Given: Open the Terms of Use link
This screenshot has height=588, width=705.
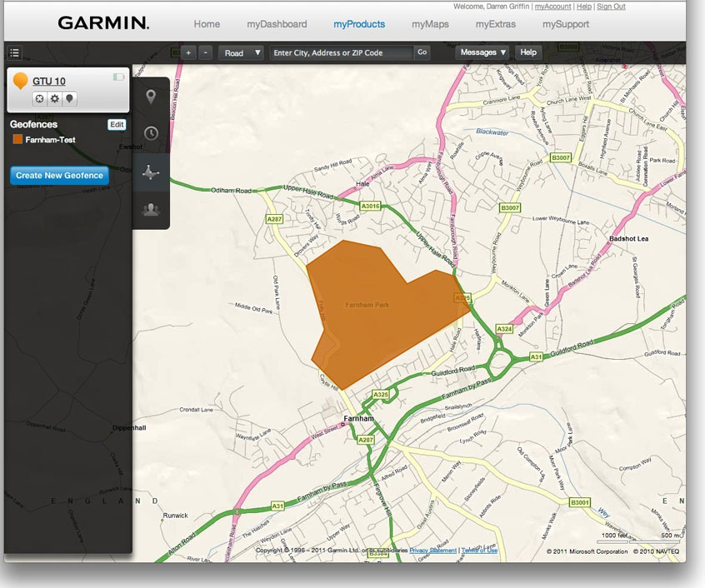Looking at the screenshot, I should pos(479,551).
